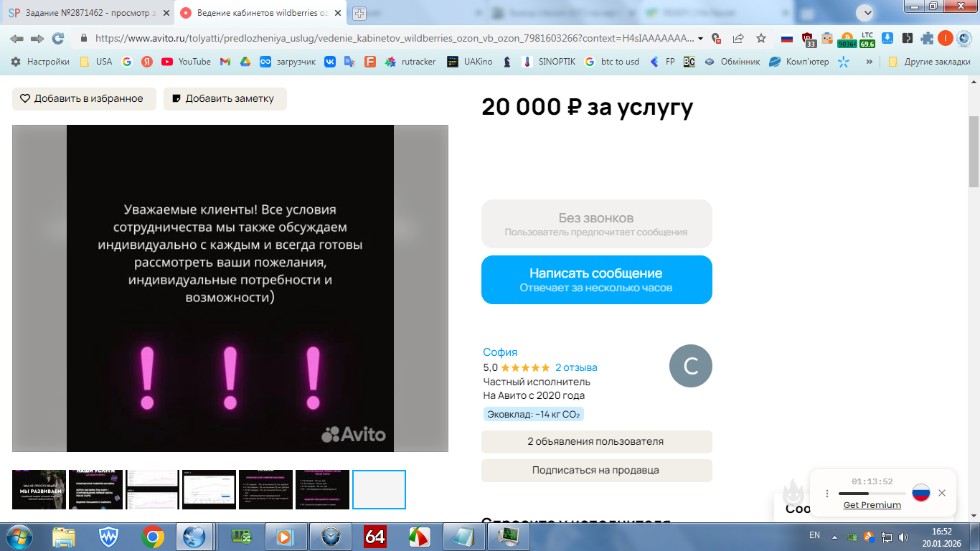Open the btc to usd bookmark
Image resolution: width=980 pixels, height=551 pixels.
coord(611,62)
